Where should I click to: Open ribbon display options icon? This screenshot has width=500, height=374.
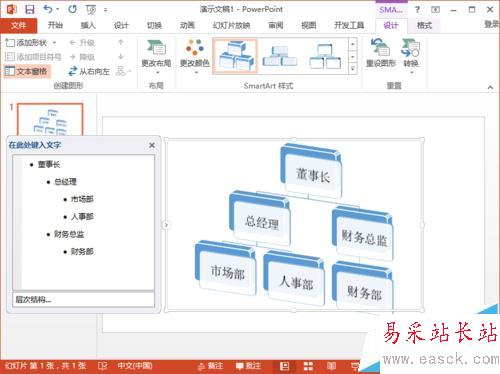(435, 9)
